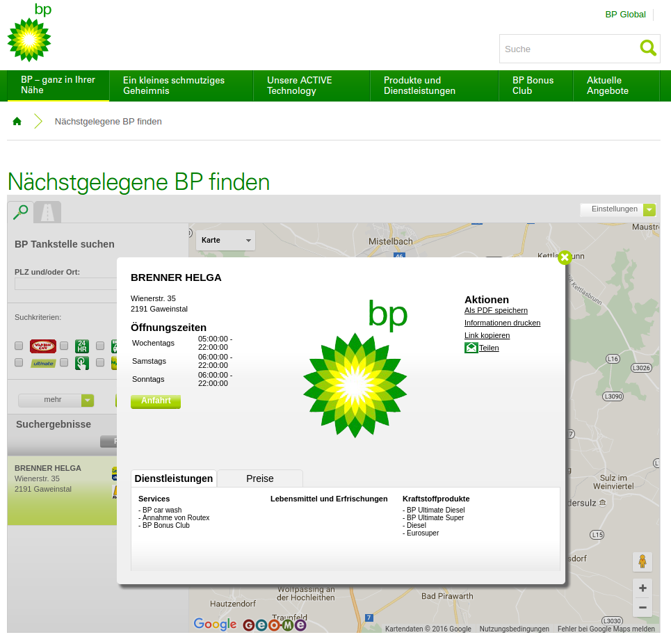Close the BRENNER HELGA station popup
This screenshot has width=671, height=644.
(565, 257)
